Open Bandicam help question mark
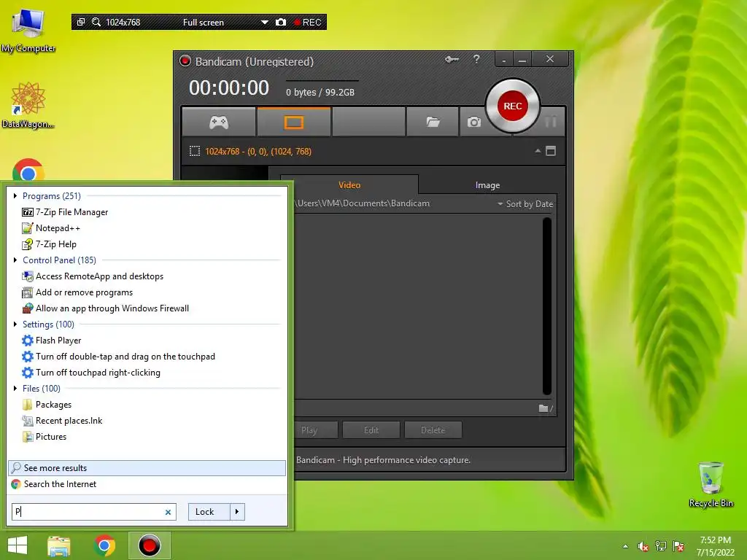This screenshot has width=747, height=560. tap(476, 59)
